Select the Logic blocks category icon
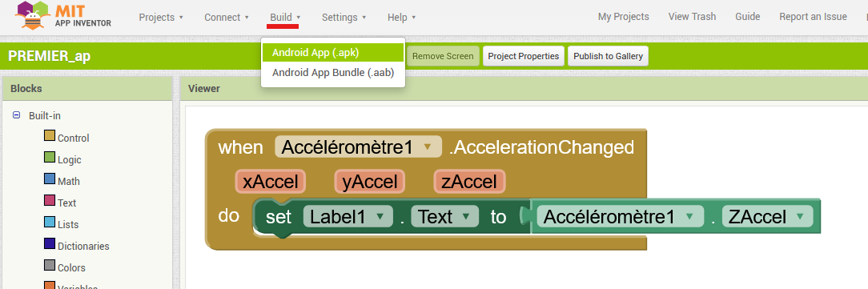Viewport: 868px width, 289px height. tap(50, 157)
